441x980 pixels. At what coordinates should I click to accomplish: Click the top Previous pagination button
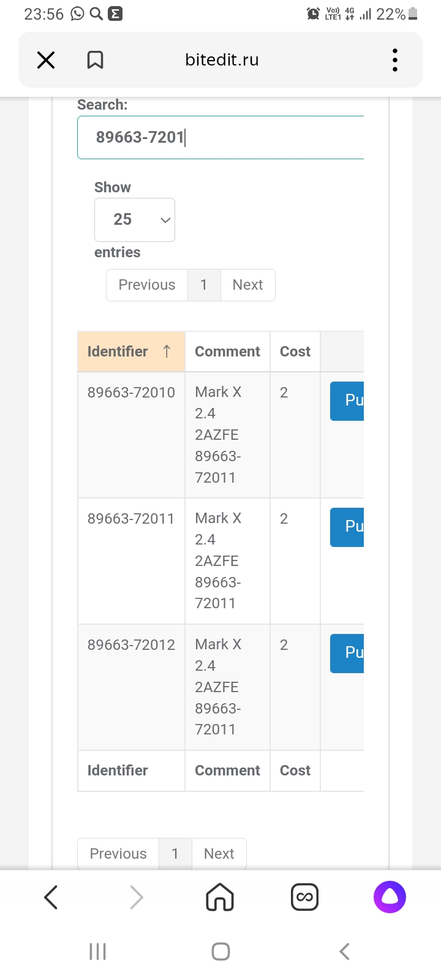pyautogui.click(x=147, y=285)
